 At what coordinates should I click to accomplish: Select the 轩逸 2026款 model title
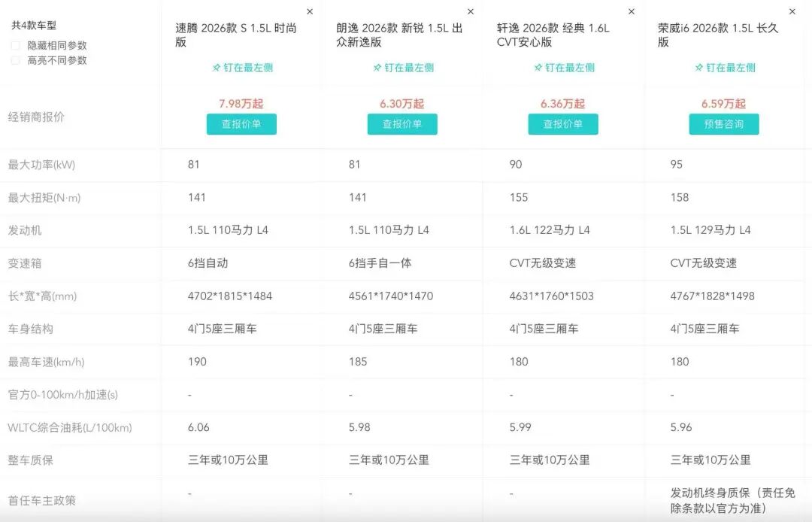[562, 35]
